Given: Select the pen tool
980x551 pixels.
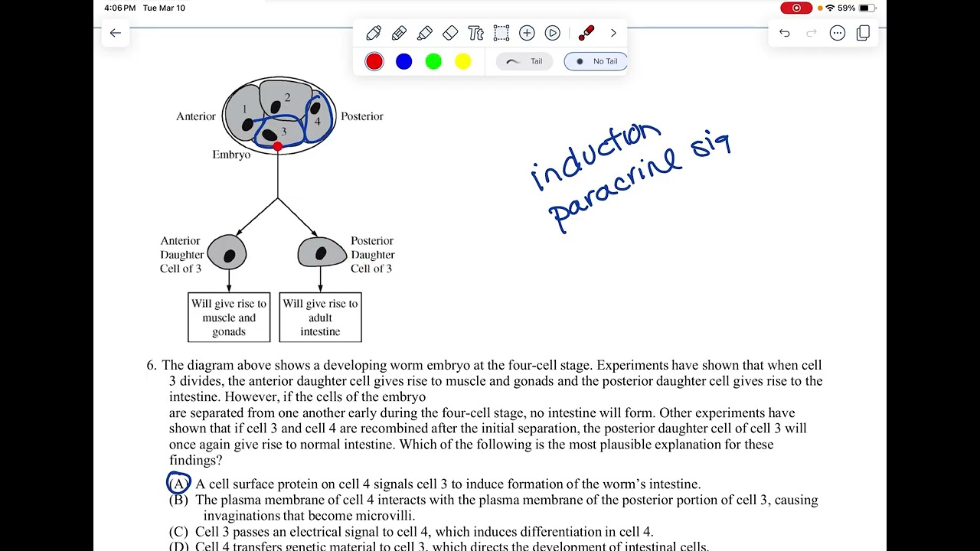Looking at the screenshot, I should click(x=374, y=33).
